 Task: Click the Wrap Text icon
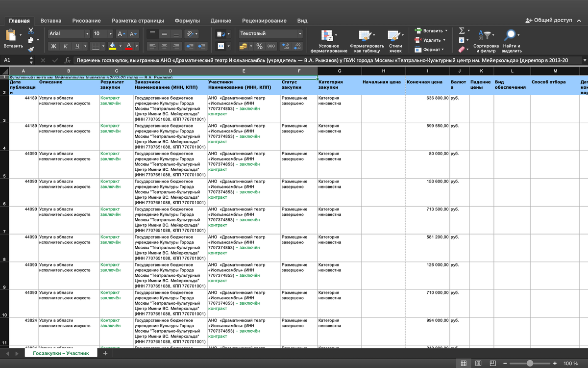(x=220, y=33)
